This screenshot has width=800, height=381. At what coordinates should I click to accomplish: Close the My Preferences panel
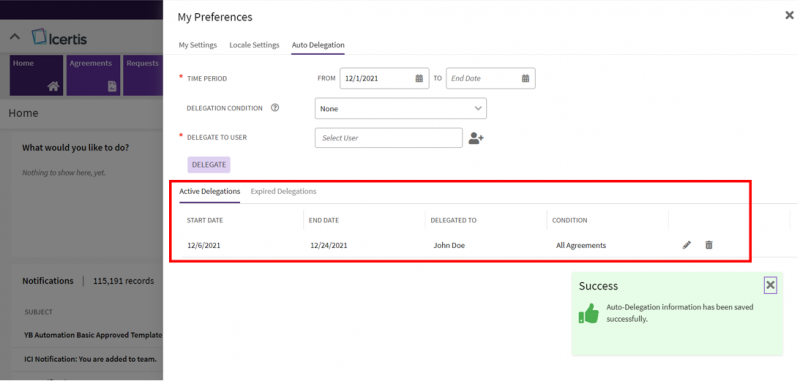789,16
